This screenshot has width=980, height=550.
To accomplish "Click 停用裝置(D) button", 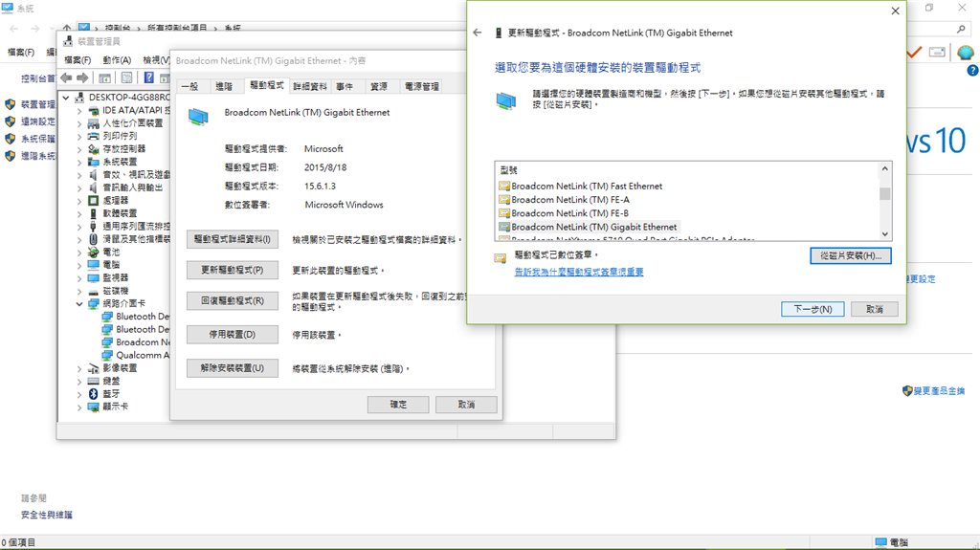I will pos(233,335).
